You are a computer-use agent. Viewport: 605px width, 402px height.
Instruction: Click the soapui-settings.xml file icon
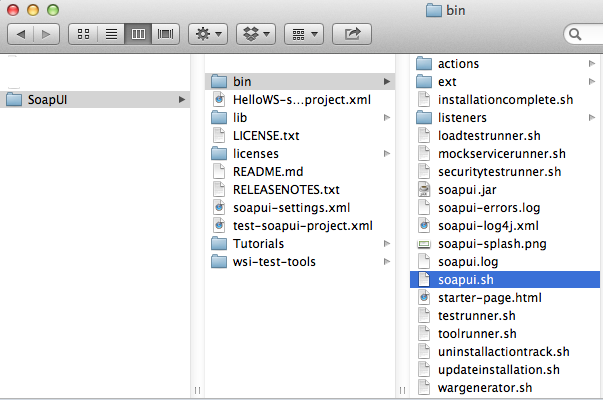219,208
